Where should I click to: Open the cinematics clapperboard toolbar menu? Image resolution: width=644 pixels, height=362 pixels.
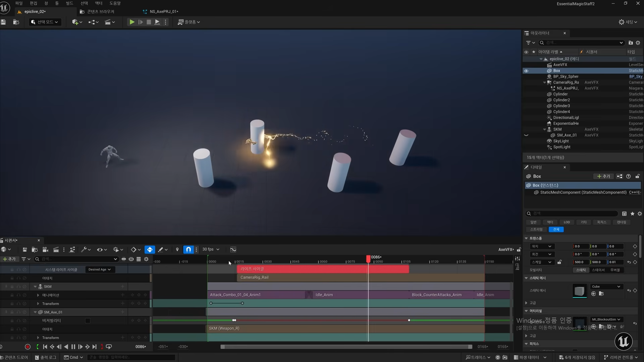[x=110, y=22]
